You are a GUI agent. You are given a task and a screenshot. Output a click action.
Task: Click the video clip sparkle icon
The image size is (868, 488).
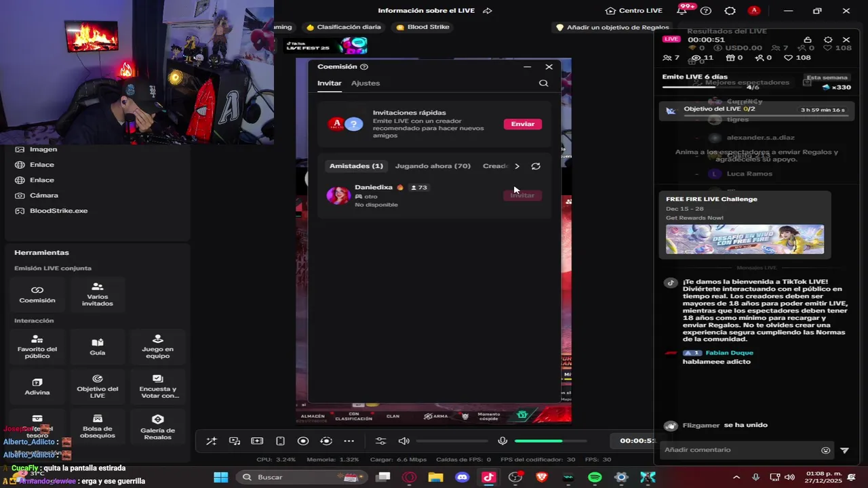[x=257, y=441]
